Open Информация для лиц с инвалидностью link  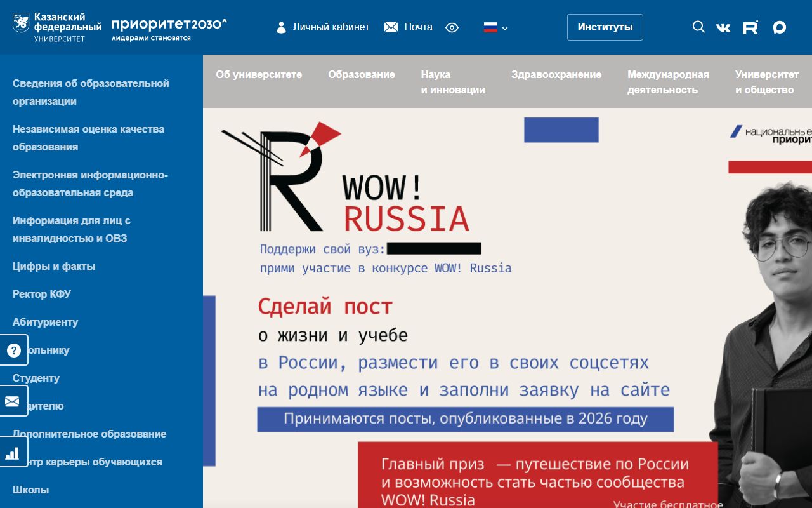tap(72, 229)
